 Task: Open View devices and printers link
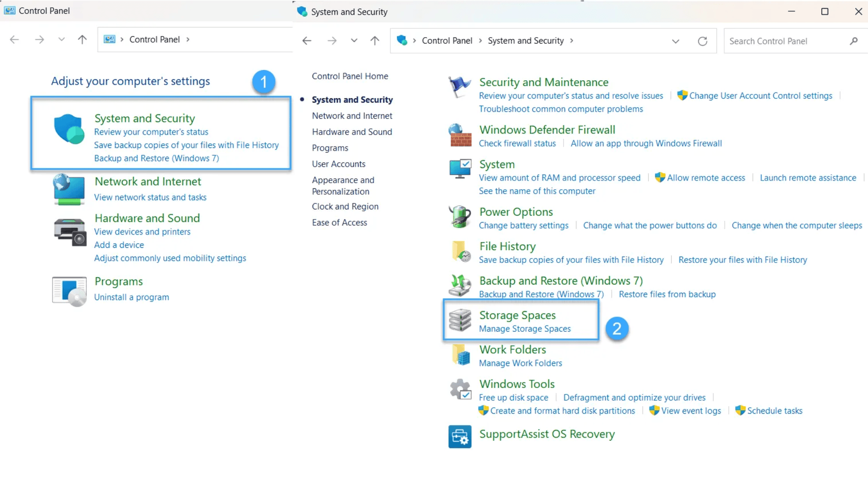tap(142, 232)
